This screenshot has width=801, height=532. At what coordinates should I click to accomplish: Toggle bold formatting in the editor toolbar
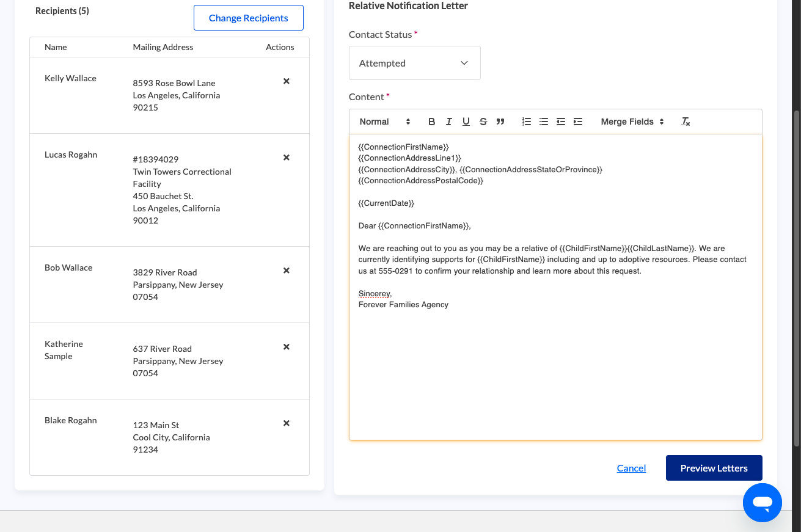tap(431, 122)
